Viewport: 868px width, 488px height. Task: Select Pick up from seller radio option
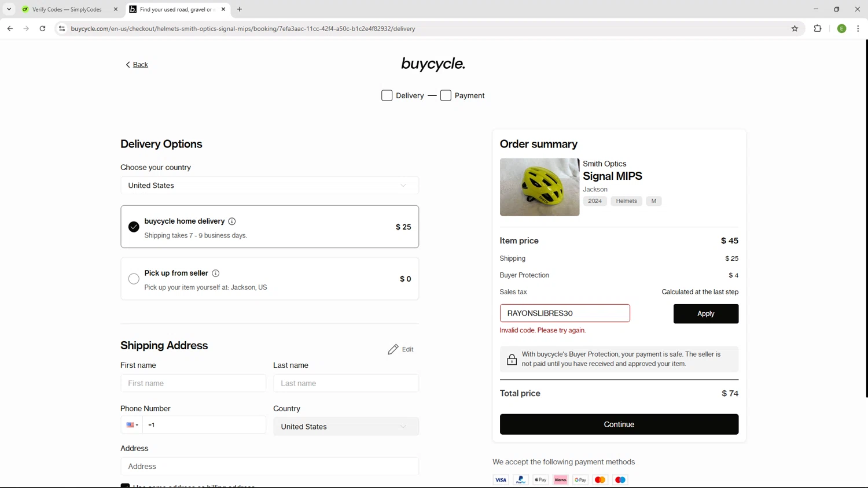134,279
